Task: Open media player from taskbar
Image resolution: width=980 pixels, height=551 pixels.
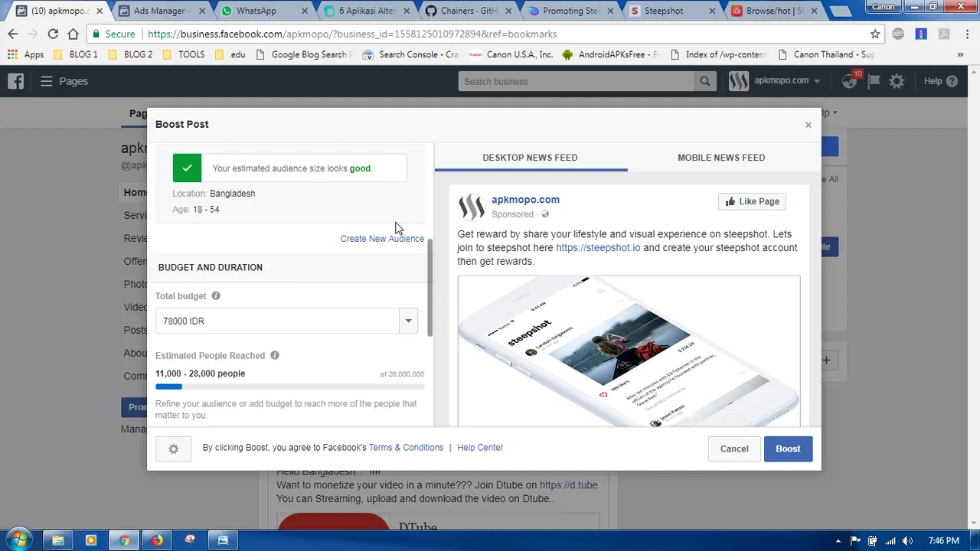Action: point(90,540)
